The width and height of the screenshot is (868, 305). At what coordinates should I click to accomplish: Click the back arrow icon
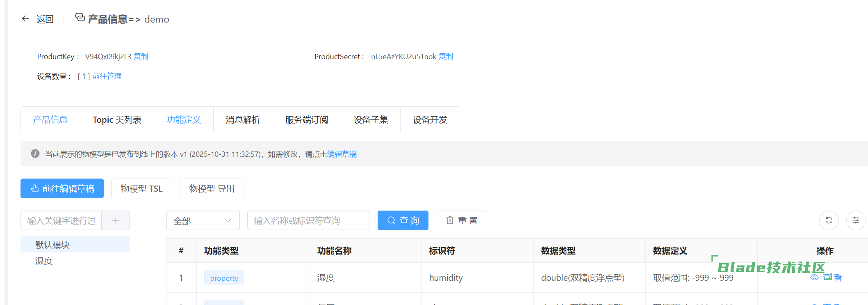(x=25, y=19)
